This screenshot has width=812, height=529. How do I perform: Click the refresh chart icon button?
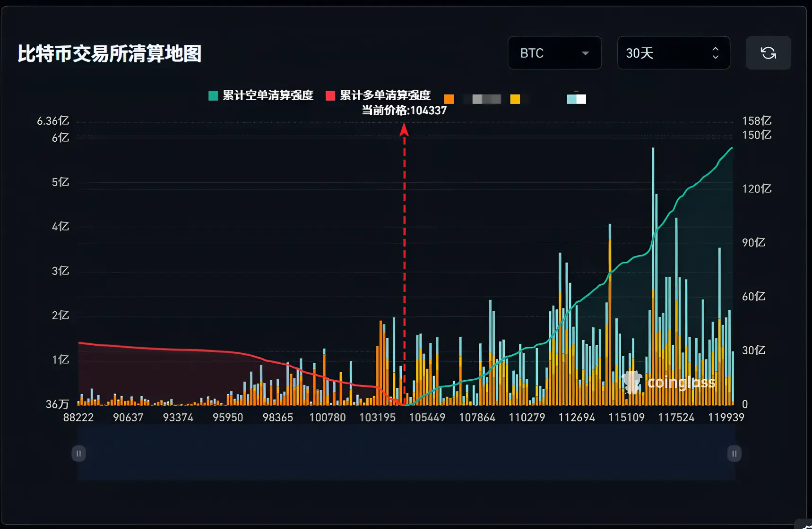pos(768,53)
